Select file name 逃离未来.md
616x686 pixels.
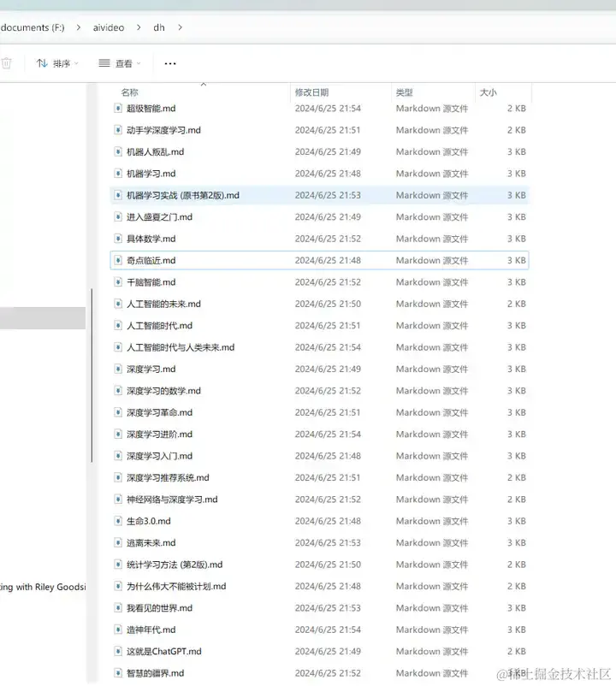[151, 543]
